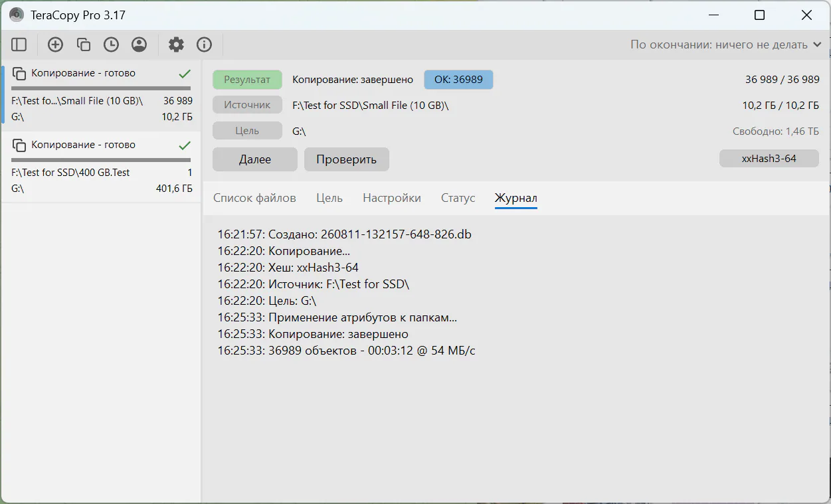Click the '36 989 / 36 989' counter
This screenshot has width=831, height=504.
click(783, 80)
